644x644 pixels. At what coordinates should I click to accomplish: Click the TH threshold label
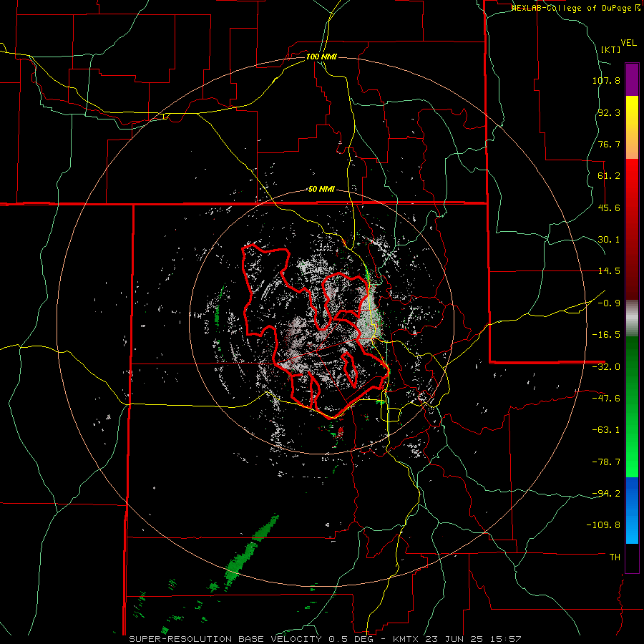(x=615, y=557)
